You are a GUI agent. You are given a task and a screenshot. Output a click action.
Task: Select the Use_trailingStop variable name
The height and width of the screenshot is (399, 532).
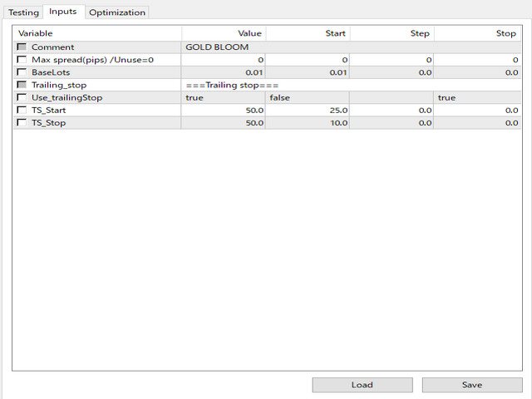point(66,98)
